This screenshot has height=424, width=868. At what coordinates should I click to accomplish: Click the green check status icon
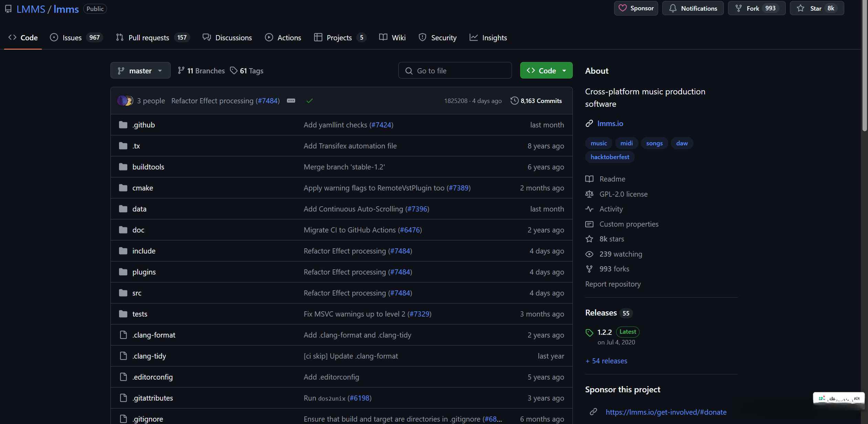(x=309, y=101)
